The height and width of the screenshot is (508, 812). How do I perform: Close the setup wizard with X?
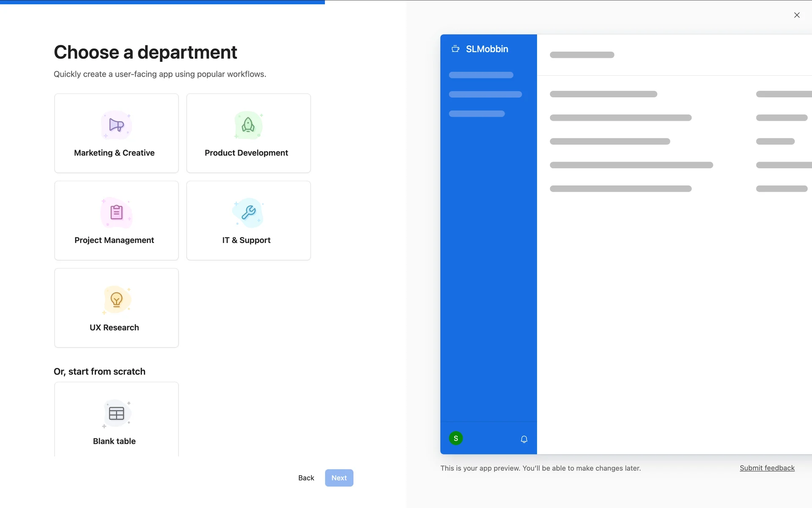pyautogui.click(x=797, y=15)
